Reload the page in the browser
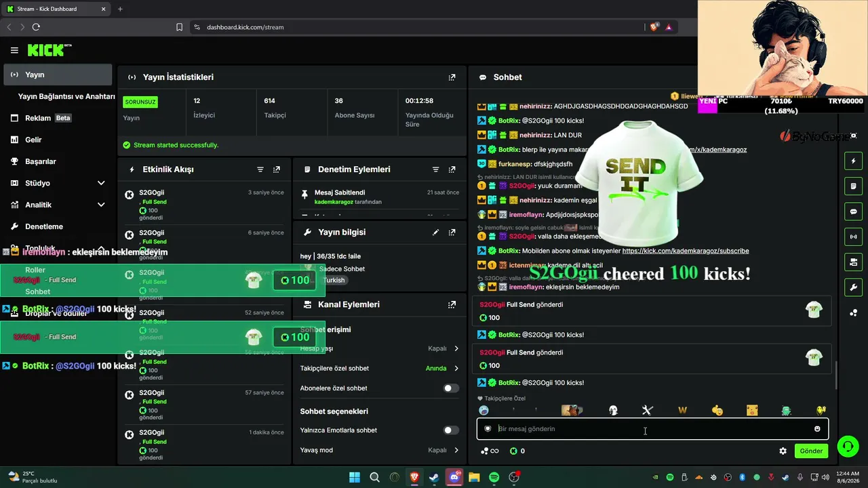Viewport: 868px width, 488px height. point(36,27)
